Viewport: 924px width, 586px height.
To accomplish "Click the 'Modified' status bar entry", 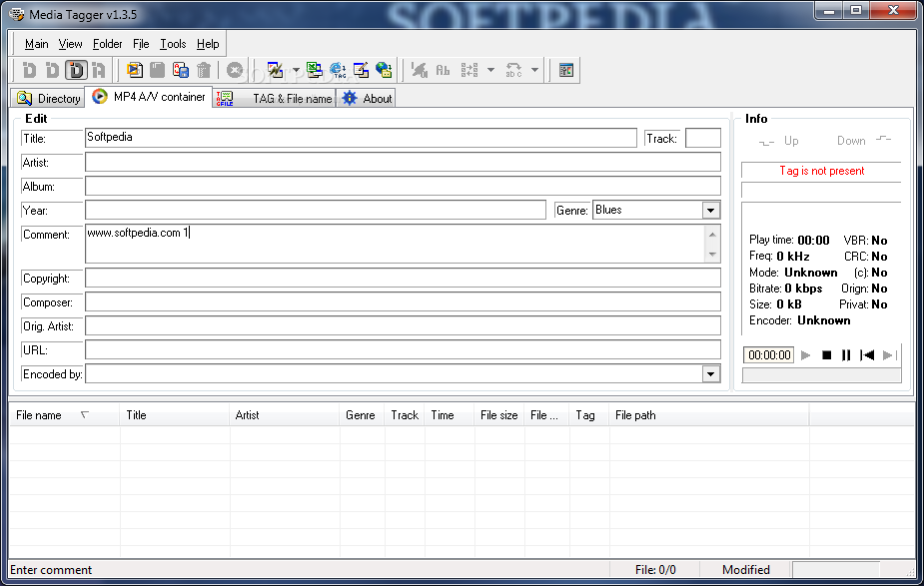I will pyautogui.click(x=745, y=569).
